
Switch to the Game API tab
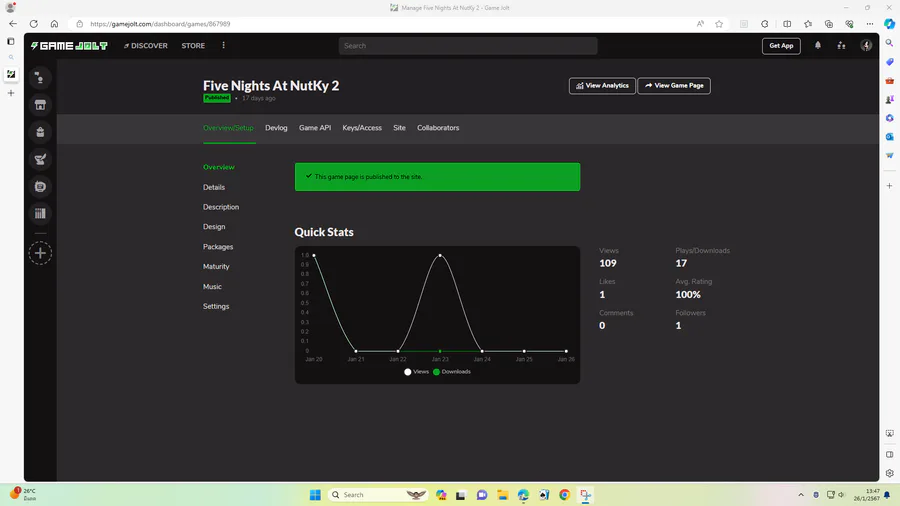point(315,128)
